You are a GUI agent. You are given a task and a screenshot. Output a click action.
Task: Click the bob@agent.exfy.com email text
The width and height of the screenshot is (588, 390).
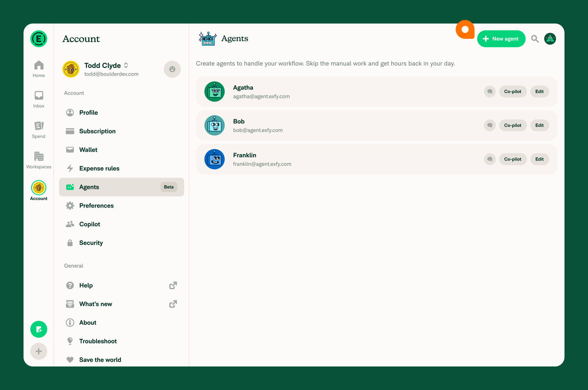pos(258,130)
